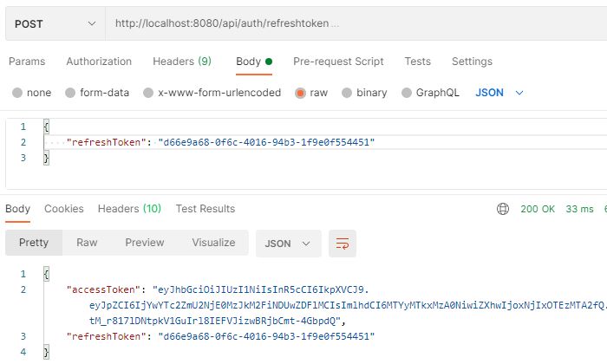The image size is (607, 364).
Task: Select the request Body tab
Action: (254, 62)
